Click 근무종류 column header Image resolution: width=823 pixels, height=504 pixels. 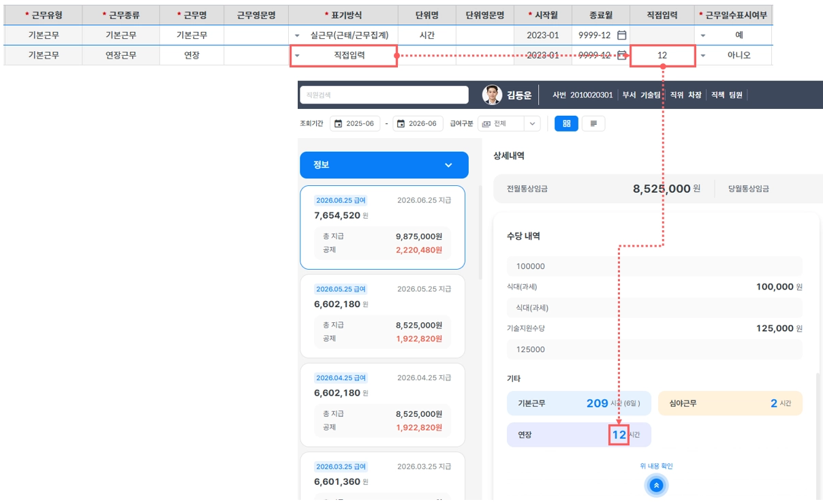pos(121,14)
